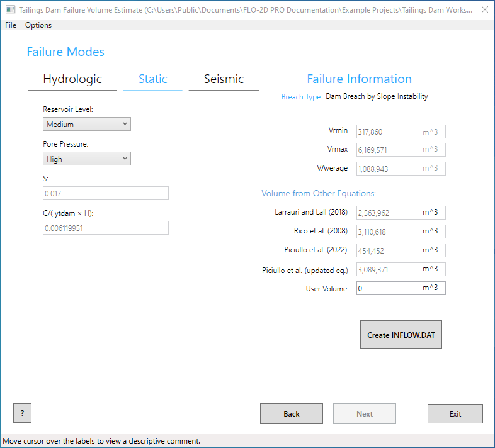Viewport: 495px width, 448px height.
Task: Click the User Volume input field
Action: [389, 289]
